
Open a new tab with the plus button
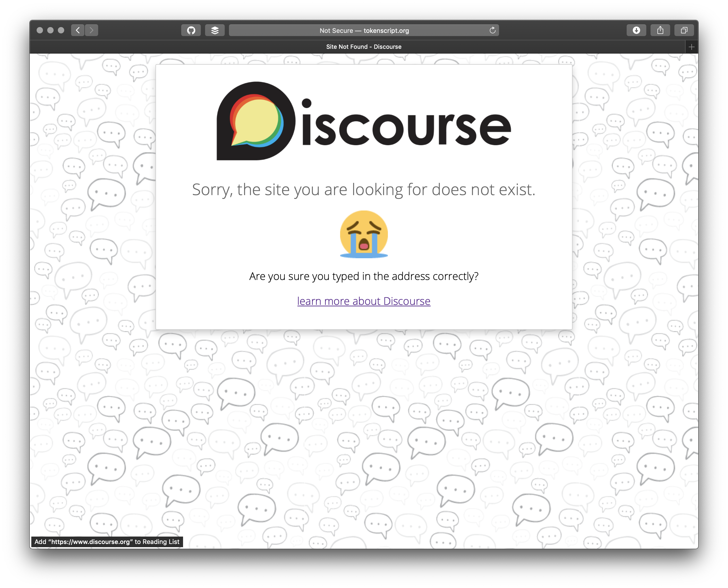point(691,47)
